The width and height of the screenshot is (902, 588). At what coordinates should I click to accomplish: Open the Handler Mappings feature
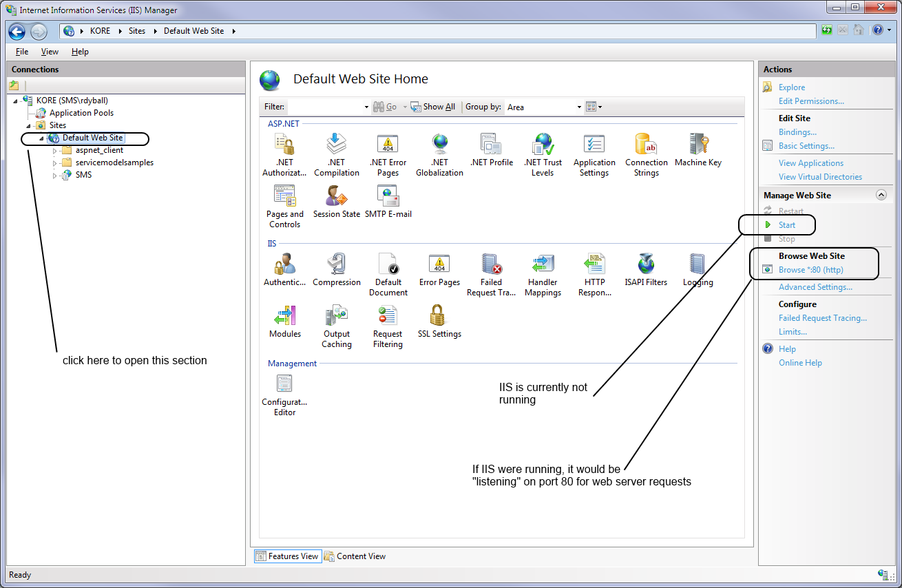(543, 265)
